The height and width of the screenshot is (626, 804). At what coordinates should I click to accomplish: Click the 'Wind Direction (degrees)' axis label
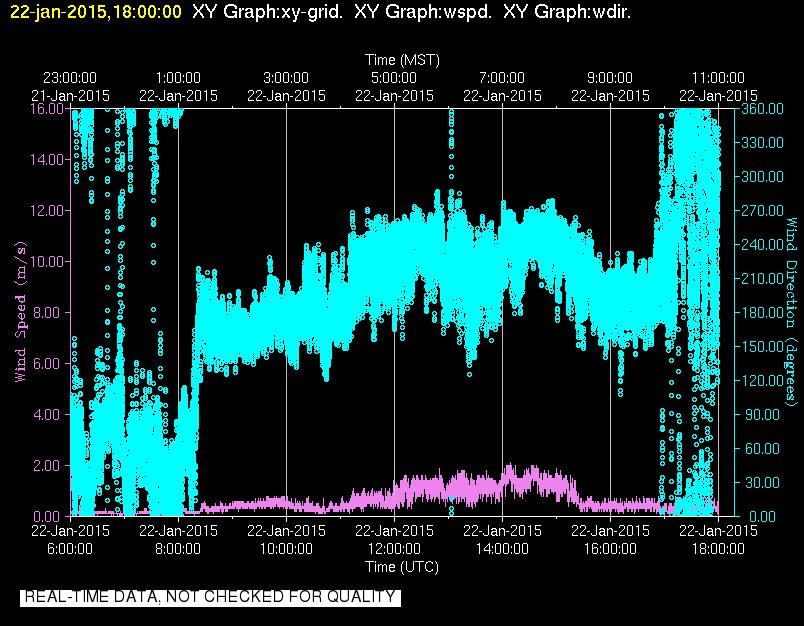coord(792,312)
